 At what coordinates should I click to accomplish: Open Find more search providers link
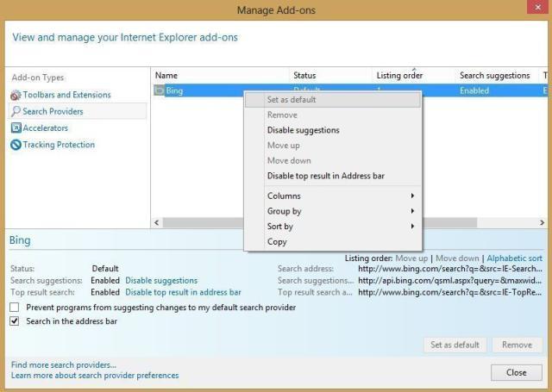pyautogui.click(x=64, y=364)
